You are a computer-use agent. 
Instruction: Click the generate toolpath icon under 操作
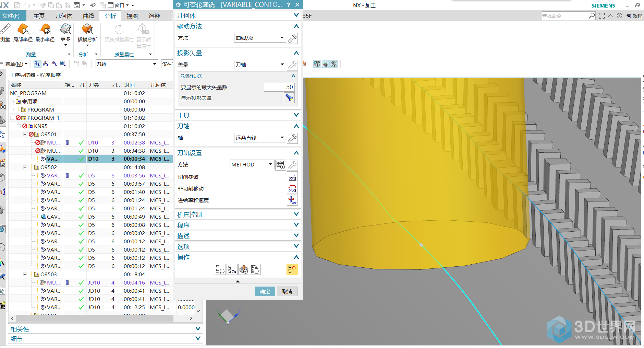[x=220, y=269]
